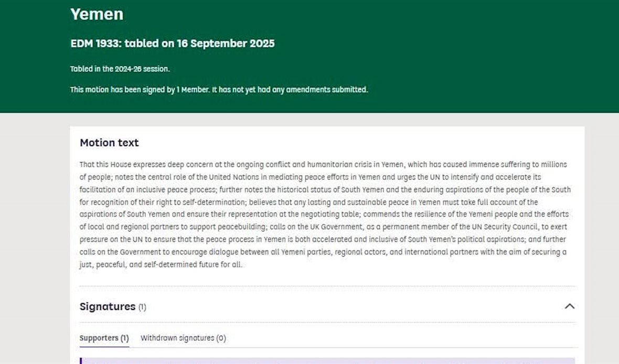This screenshot has height=364, width=619.
Task: Click the Motion text heading
Action: click(x=109, y=143)
